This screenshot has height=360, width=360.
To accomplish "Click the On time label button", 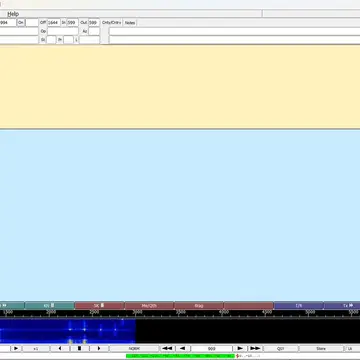I will [x=21, y=23].
